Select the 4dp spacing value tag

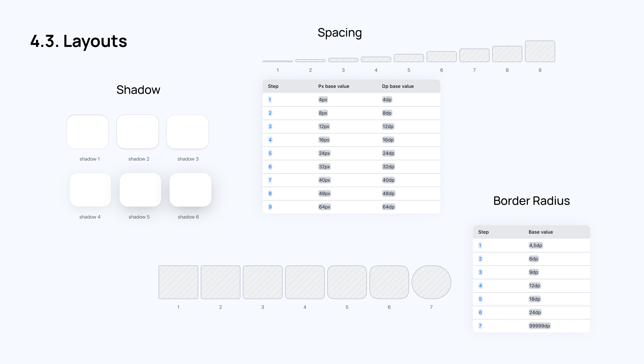click(x=387, y=99)
